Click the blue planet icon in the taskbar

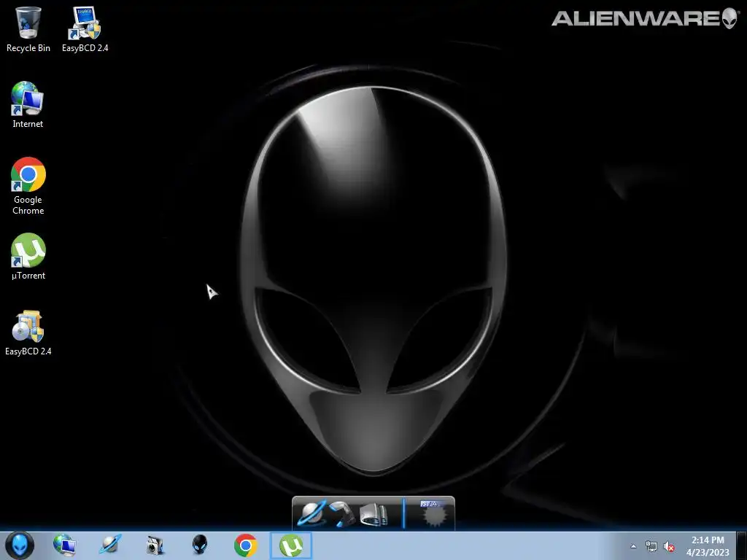[110, 545]
